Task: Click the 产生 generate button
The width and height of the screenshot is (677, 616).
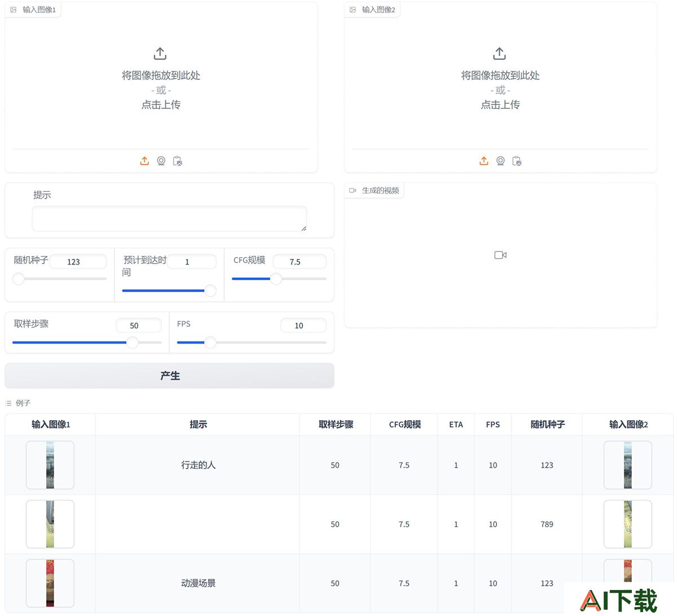Action: point(169,376)
